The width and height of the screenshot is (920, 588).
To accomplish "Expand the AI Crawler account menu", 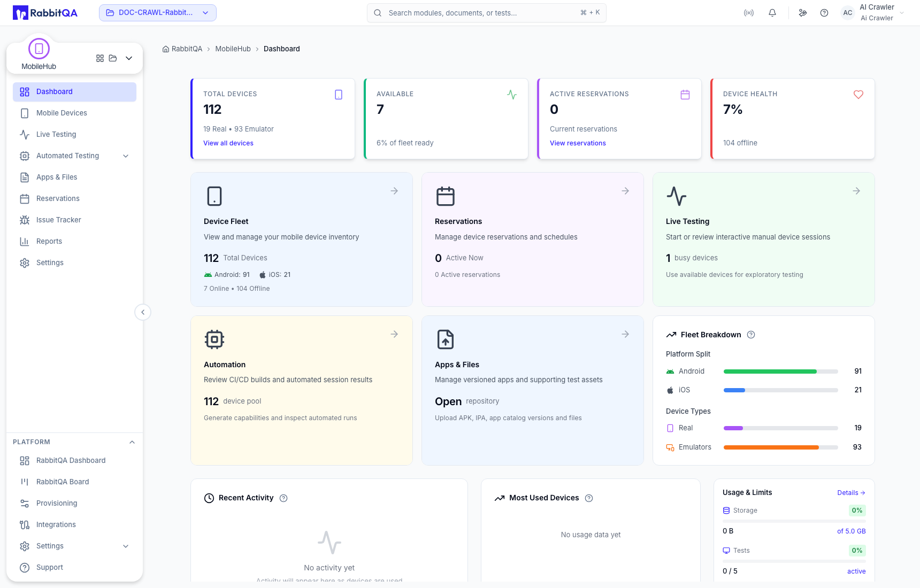I will click(902, 13).
